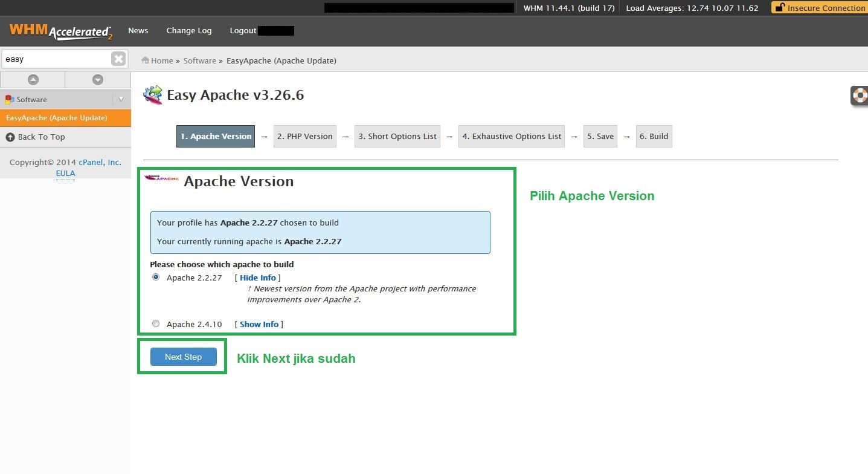Click the search input field containing easy
The height and width of the screenshot is (474, 868).
[x=56, y=59]
